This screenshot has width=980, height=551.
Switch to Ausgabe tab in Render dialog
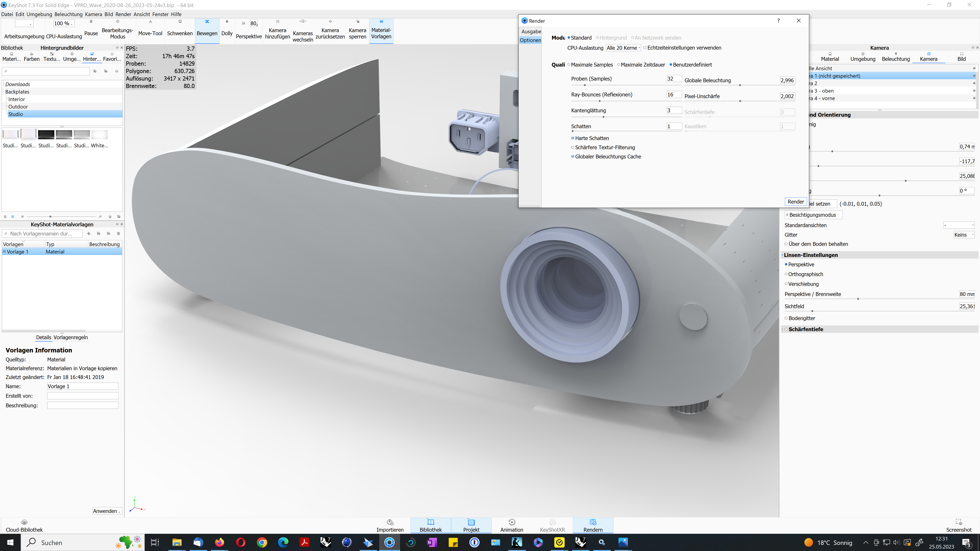pyautogui.click(x=531, y=32)
